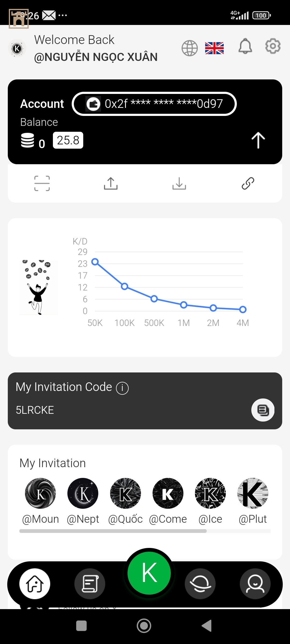
Task: Expand balance with upward arrow
Action: [258, 140]
